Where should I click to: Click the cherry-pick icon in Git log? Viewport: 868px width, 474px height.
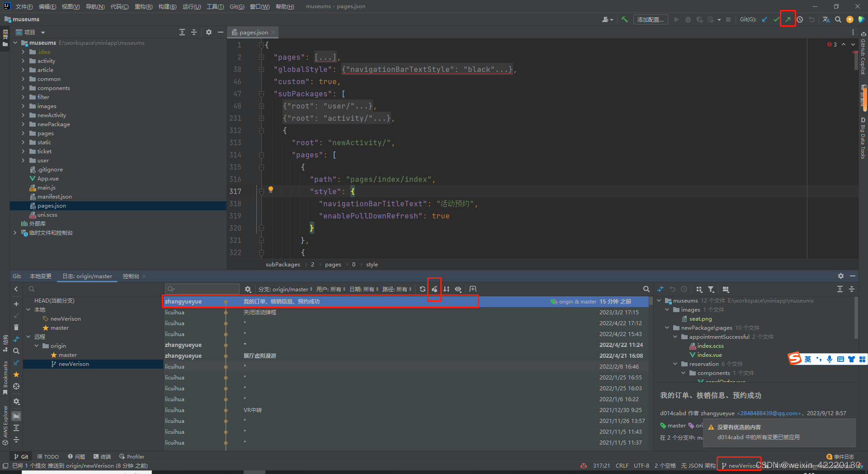pyautogui.click(x=434, y=289)
